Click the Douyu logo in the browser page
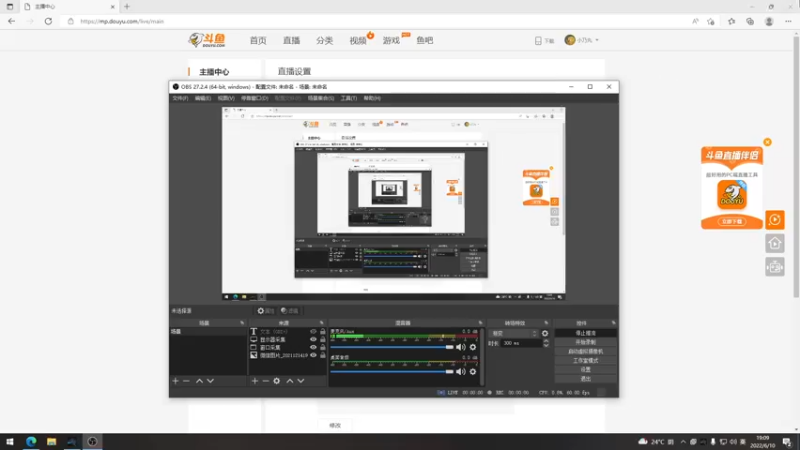800x450 pixels. (207, 40)
